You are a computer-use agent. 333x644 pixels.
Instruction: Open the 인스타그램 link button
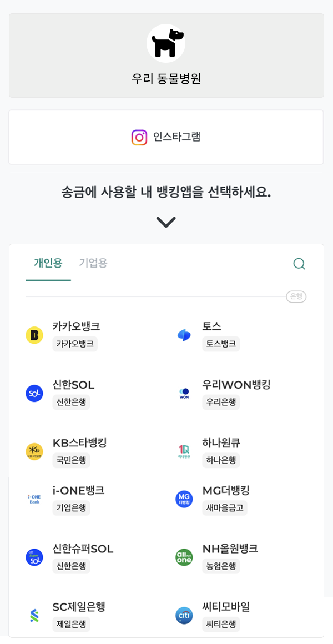(166, 137)
